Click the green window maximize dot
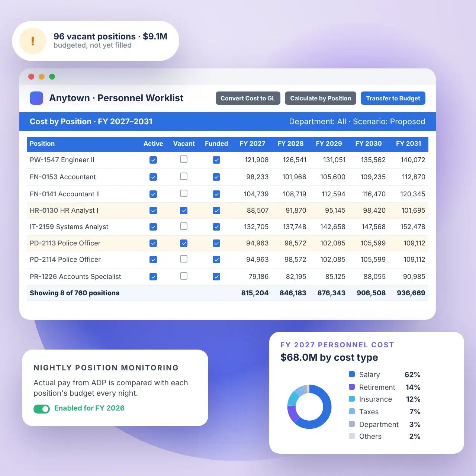476x476 pixels. coord(52,77)
